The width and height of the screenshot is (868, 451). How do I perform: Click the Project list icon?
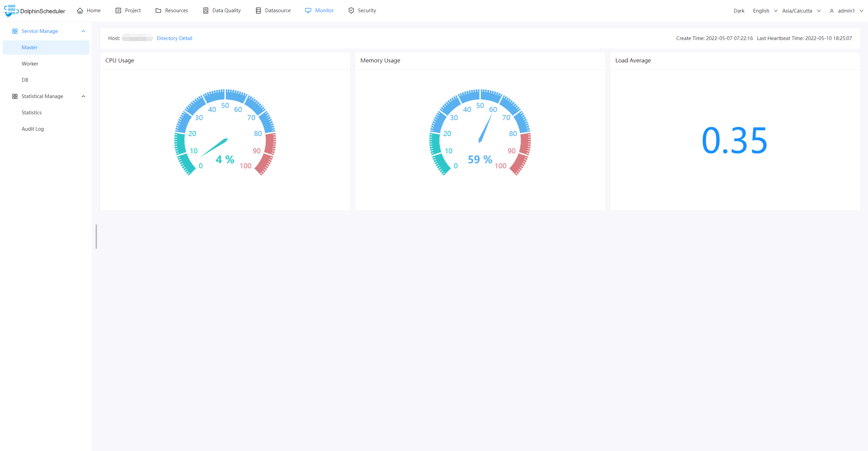point(118,11)
